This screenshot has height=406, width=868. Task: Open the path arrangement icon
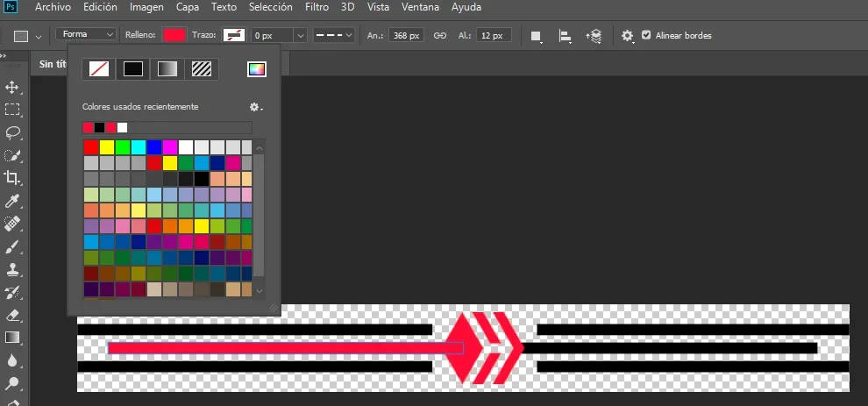click(x=594, y=36)
